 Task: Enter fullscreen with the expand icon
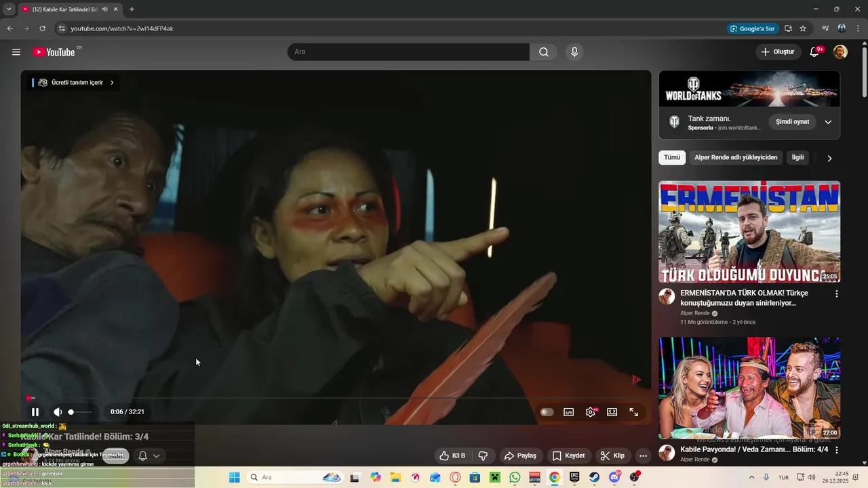[634, 412]
